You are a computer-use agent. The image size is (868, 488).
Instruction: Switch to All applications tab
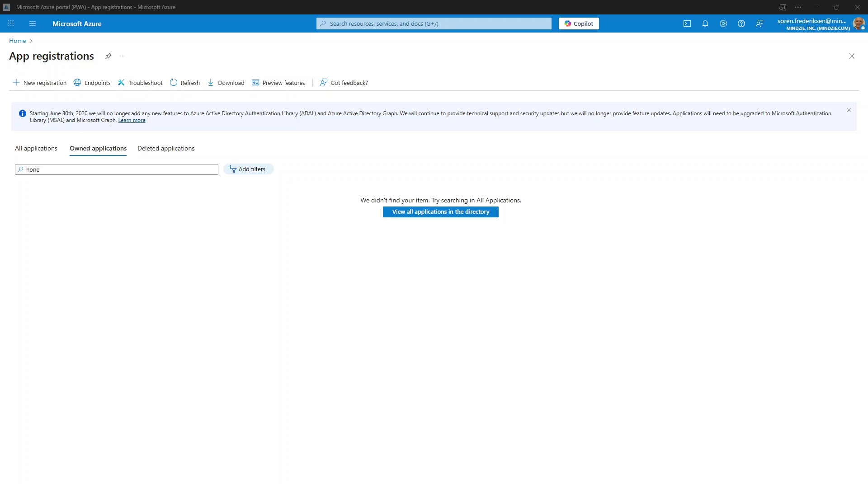pyautogui.click(x=36, y=148)
